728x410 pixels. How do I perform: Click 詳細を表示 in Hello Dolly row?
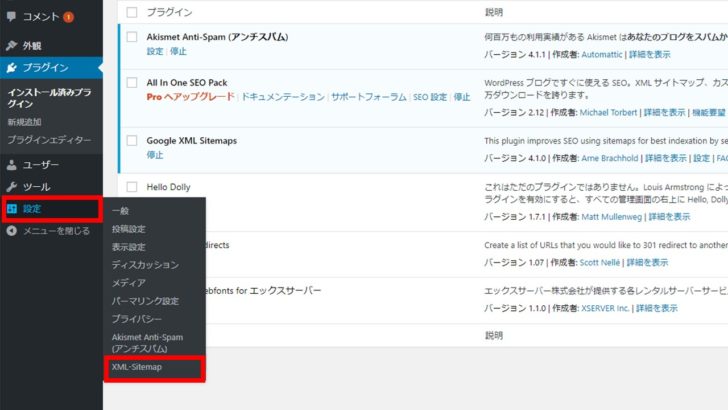click(670, 217)
